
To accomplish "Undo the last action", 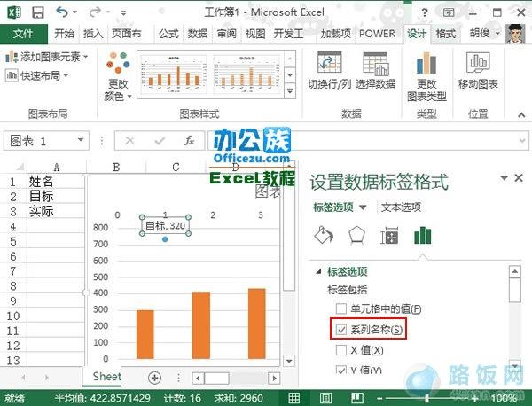I will pyautogui.click(x=62, y=12).
